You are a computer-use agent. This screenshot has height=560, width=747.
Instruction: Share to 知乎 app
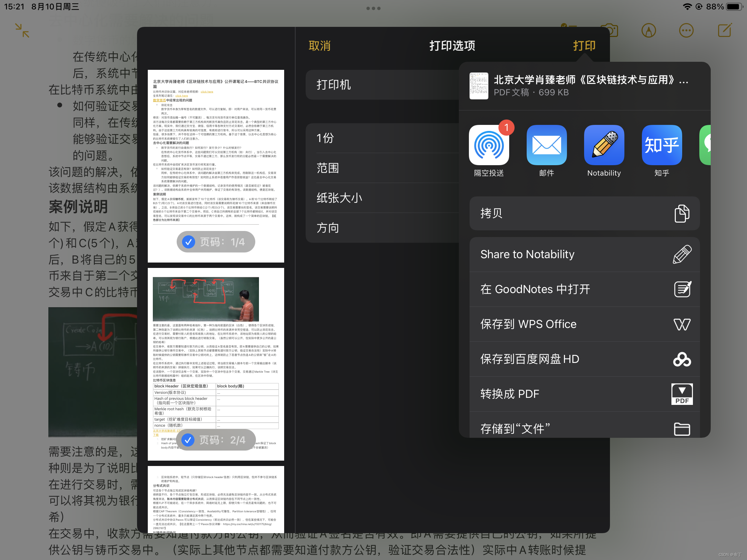pos(661,145)
